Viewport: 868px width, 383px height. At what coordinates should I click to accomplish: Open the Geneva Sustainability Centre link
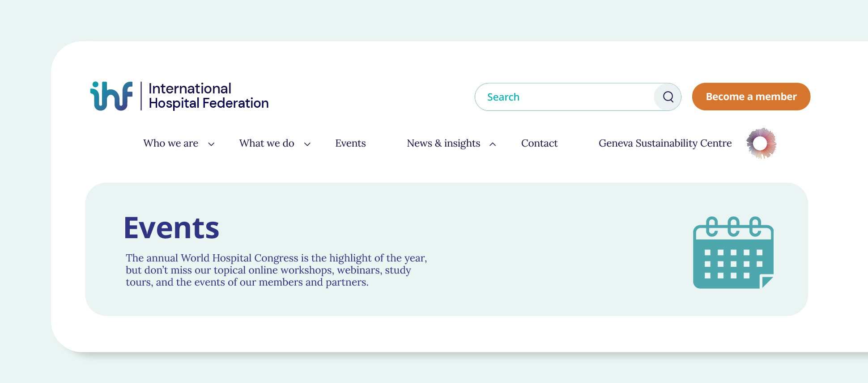665,143
